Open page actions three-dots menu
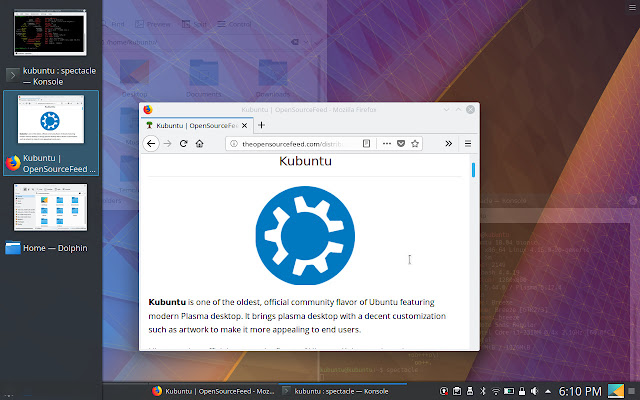The image size is (640, 400). [387, 143]
